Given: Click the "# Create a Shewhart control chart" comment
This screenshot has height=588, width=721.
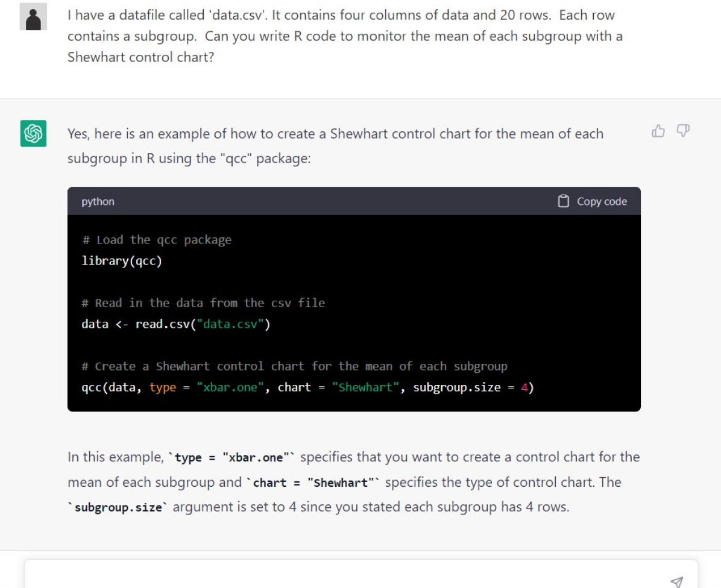Looking at the screenshot, I should pyautogui.click(x=294, y=366).
